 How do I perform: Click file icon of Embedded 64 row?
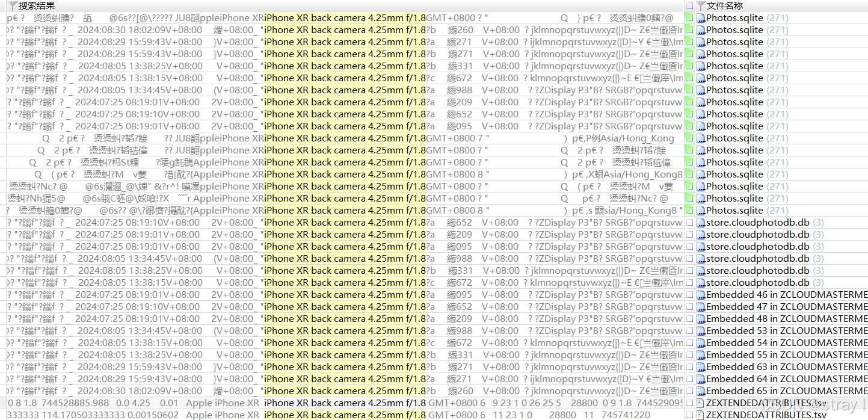tap(701, 379)
